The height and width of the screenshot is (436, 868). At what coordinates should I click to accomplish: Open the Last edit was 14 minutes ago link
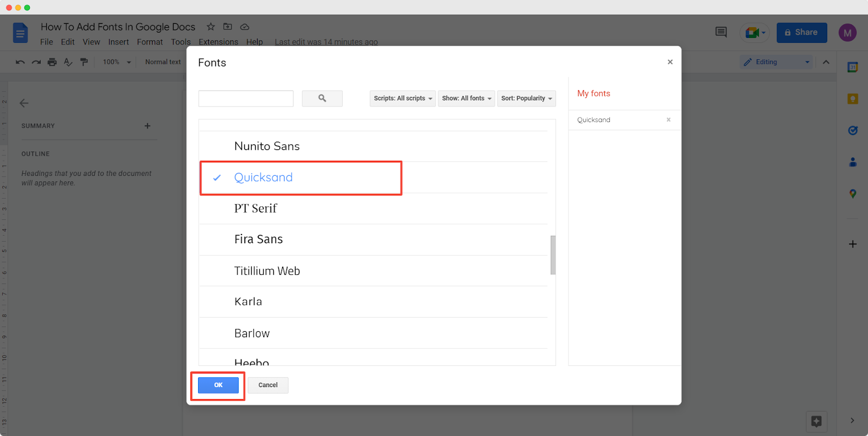pyautogui.click(x=326, y=42)
